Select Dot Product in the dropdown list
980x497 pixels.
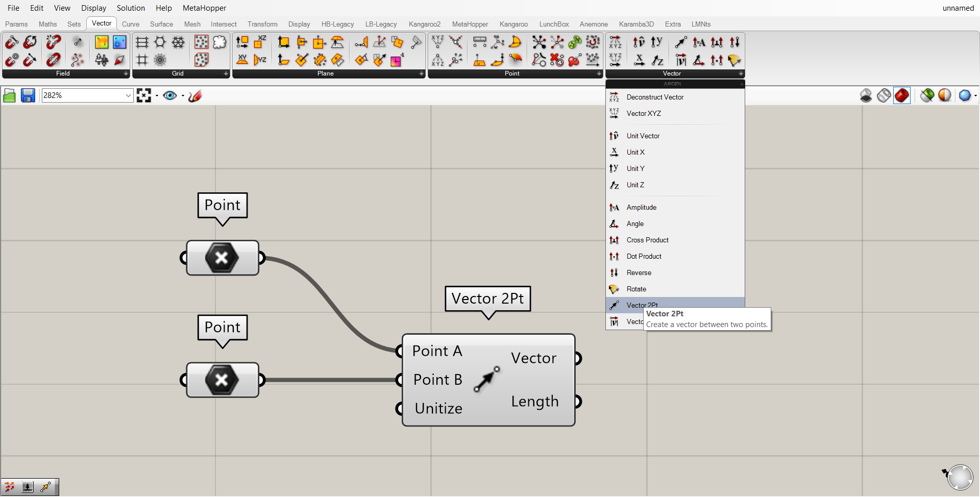[644, 256]
